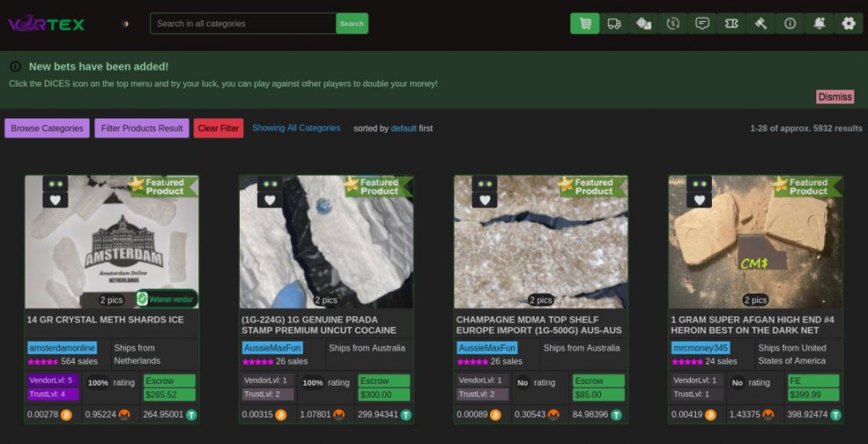868x444 pixels.
Task: Focus the Search in all categories field
Action: click(x=243, y=24)
